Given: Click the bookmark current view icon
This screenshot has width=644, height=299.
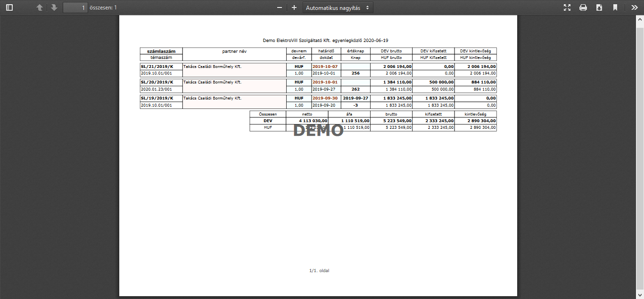Looking at the screenshot, I should [615, 8].
